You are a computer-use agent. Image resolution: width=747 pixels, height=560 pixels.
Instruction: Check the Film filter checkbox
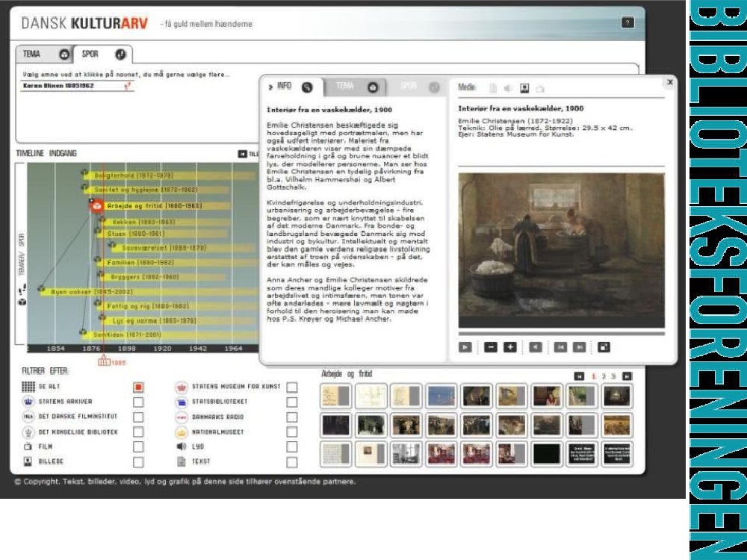(x=138, y=447)
